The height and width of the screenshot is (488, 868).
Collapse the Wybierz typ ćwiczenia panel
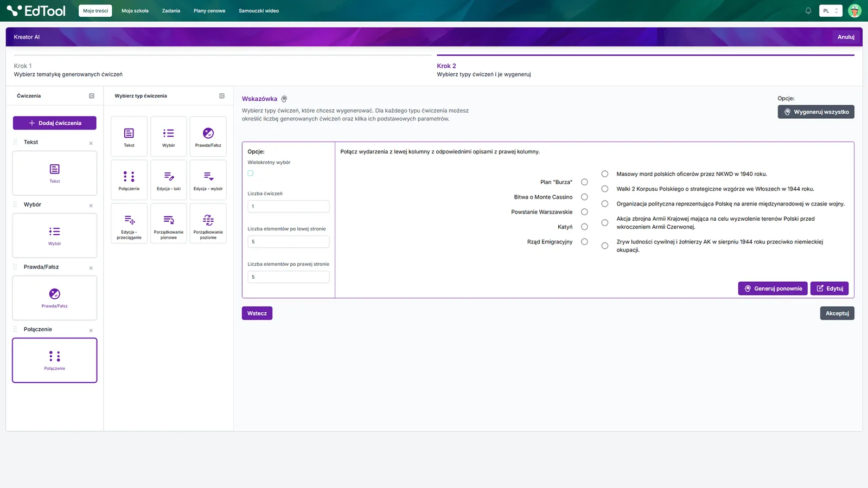click(222, 96)
